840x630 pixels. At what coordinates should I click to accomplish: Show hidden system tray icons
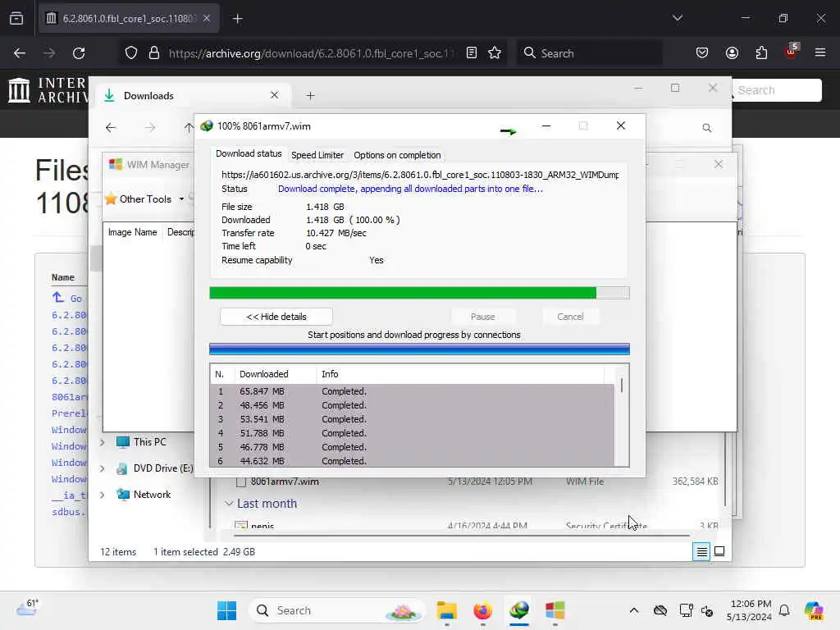[634, 610]
